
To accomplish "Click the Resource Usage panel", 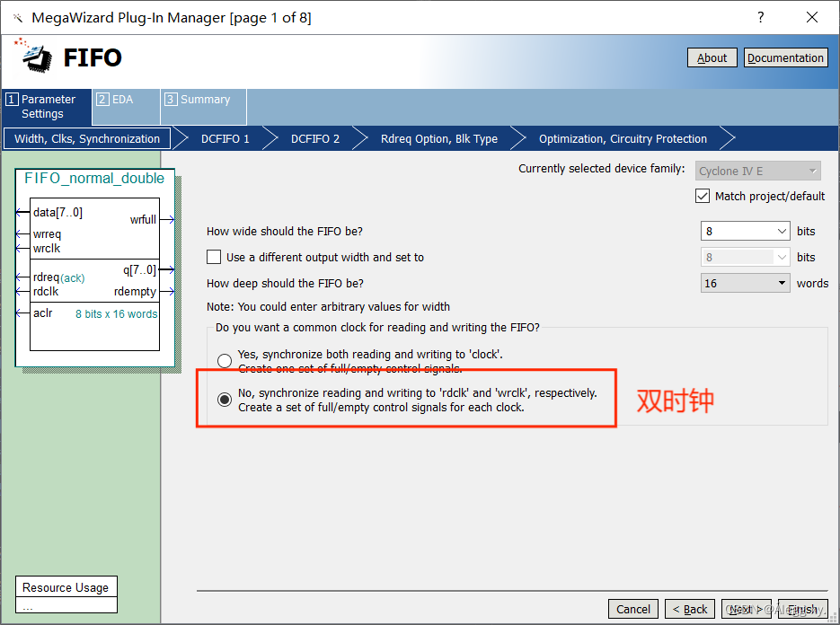I will [x=66, y=594].
